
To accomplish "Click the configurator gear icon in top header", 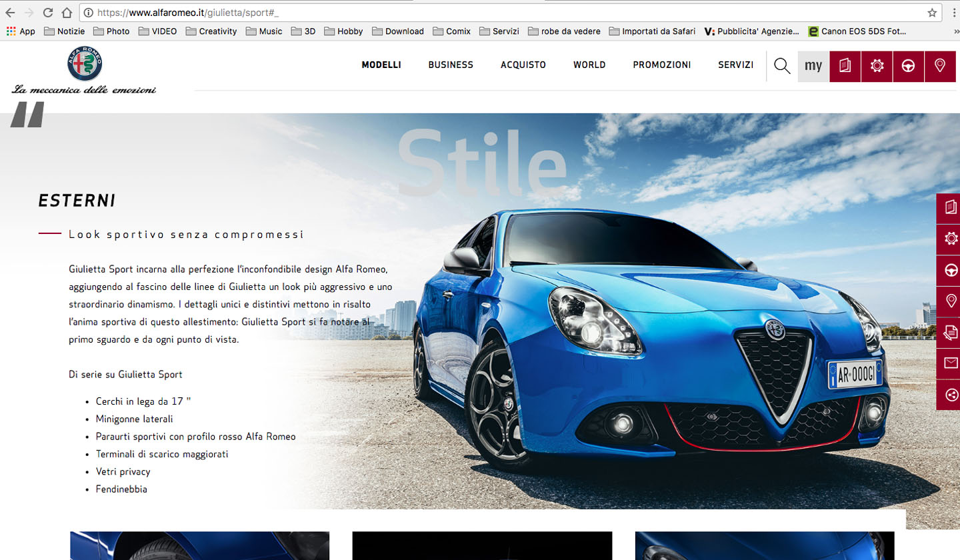I will click(877, 65).
